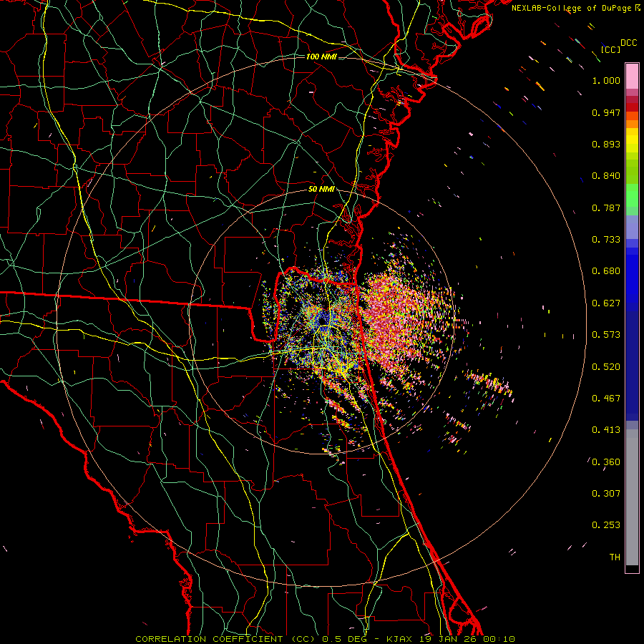
Task: Click the DCC [CC] legend title
Action: coord(619,46)
